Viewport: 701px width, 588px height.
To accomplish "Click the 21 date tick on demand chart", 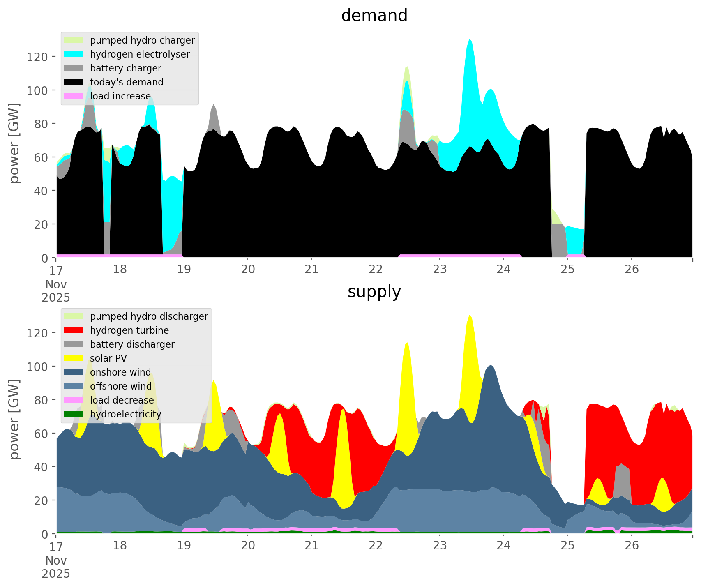I will 312,270.
